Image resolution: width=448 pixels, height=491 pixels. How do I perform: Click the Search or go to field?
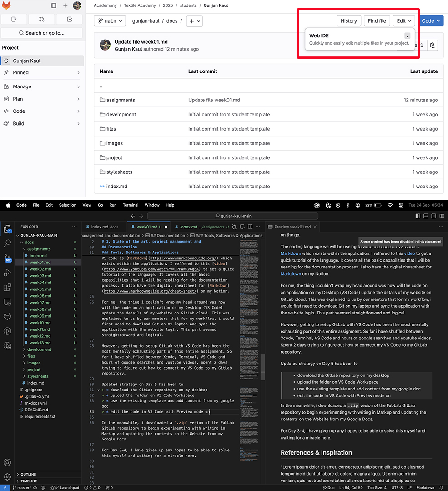42,33
